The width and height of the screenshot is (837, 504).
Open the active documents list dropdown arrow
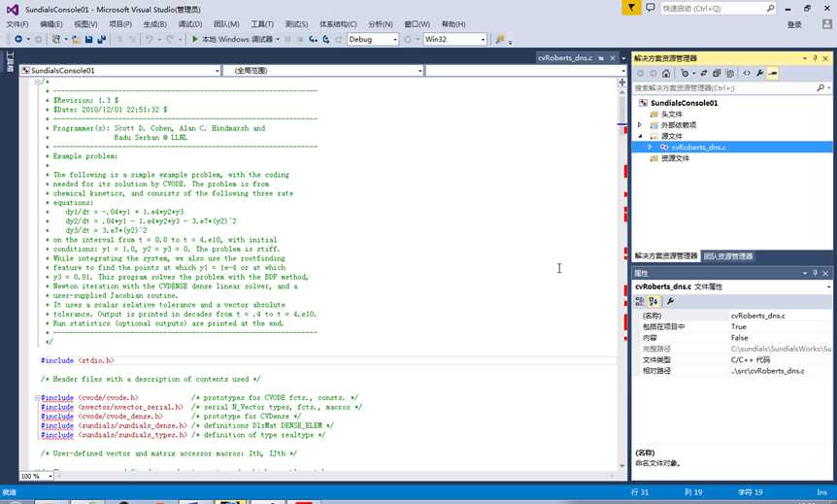[623, 58]
